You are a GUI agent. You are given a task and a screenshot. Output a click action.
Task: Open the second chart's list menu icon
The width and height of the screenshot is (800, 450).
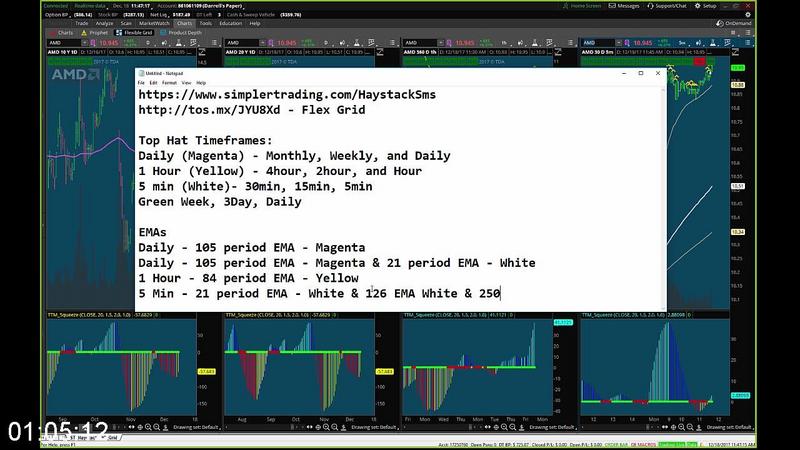pyautogui.click(x=392, y=43)
